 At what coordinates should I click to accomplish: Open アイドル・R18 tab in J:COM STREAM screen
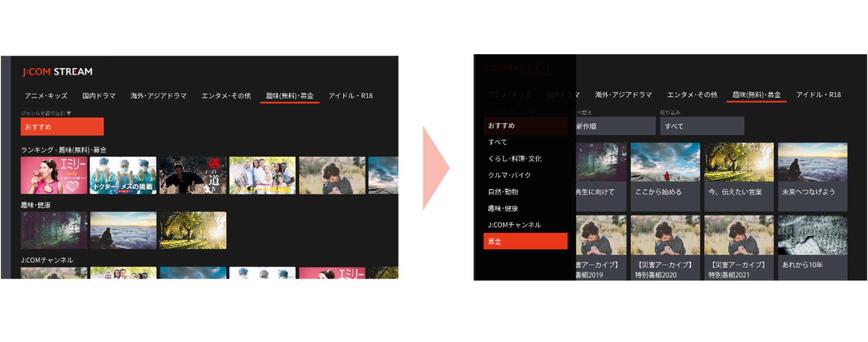pos(351,96)
